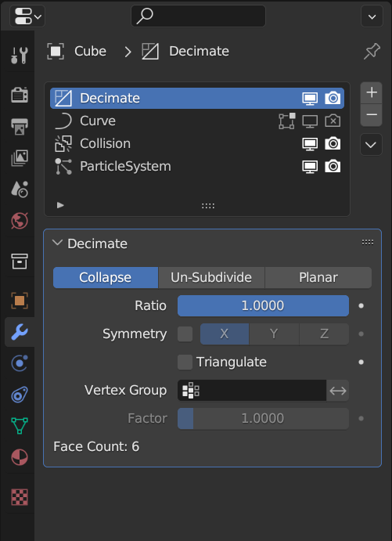The height and width of the screenshot is (541, 392).
Task: Enable the Triangulate checkbox
Action: (x=185, y=362)
